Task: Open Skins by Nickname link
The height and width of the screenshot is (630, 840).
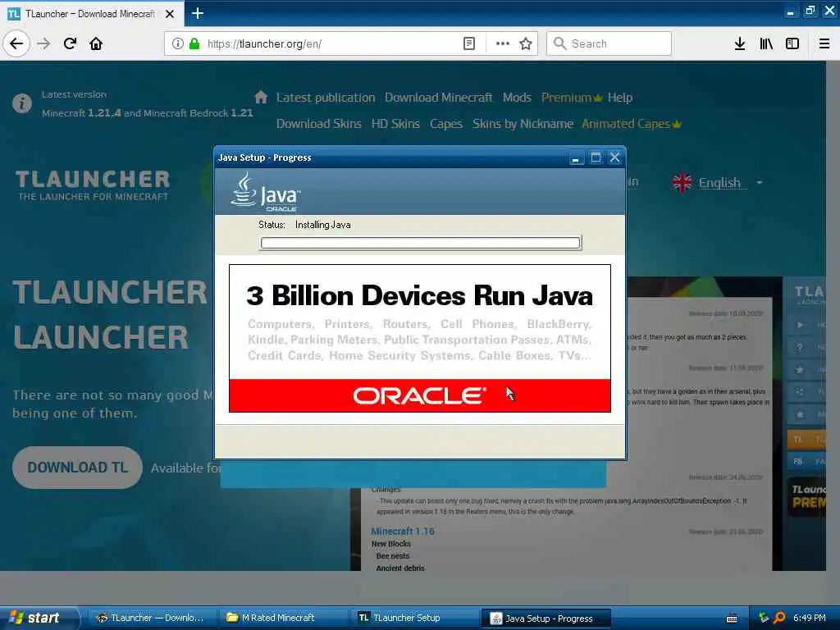Action: click(x=523, y=124)
